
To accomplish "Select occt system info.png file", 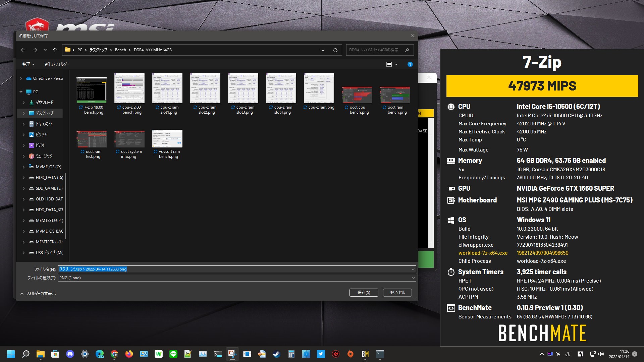I will click(x=129, y=145).
